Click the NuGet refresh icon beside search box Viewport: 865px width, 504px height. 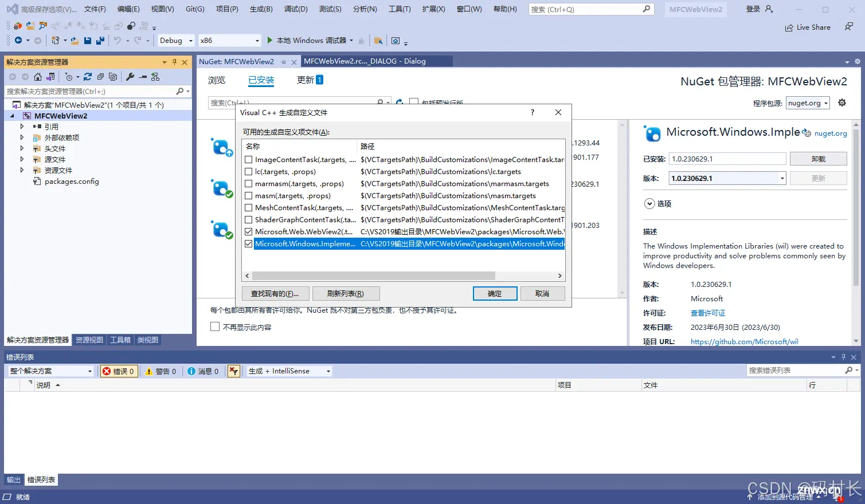point(400,102)
